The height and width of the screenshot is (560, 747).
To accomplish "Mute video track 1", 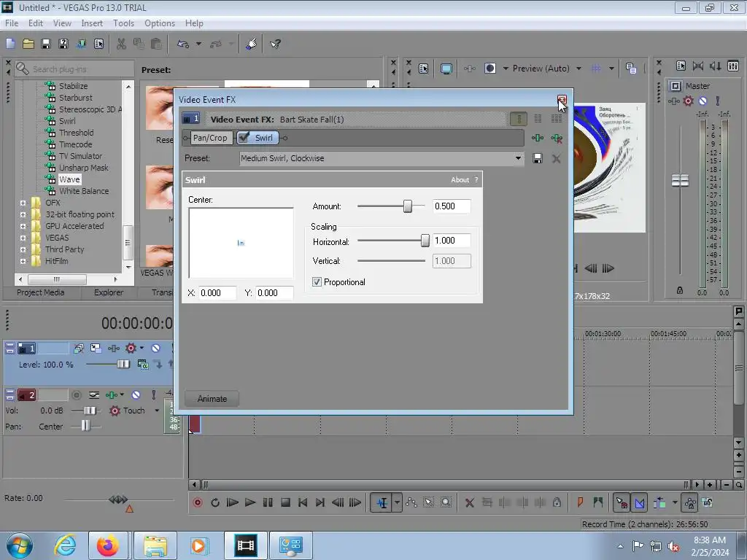I will [155, 348].
